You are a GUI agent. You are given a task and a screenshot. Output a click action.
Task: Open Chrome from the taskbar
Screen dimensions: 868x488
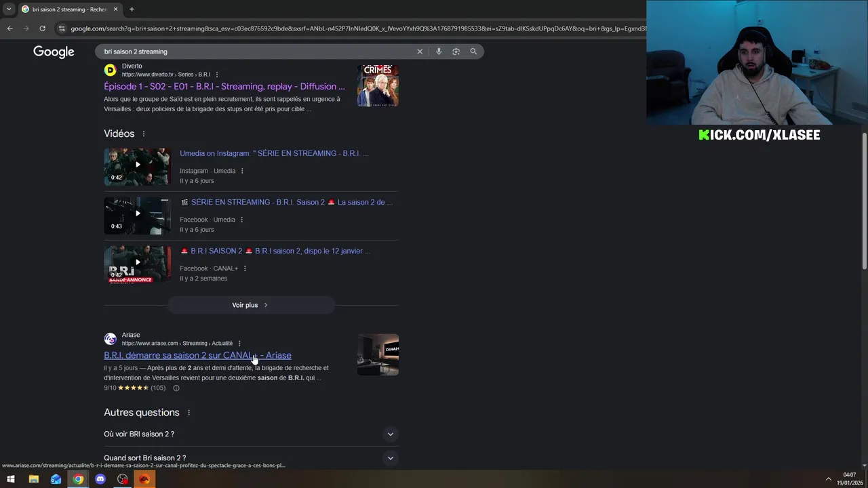point(78,479)
